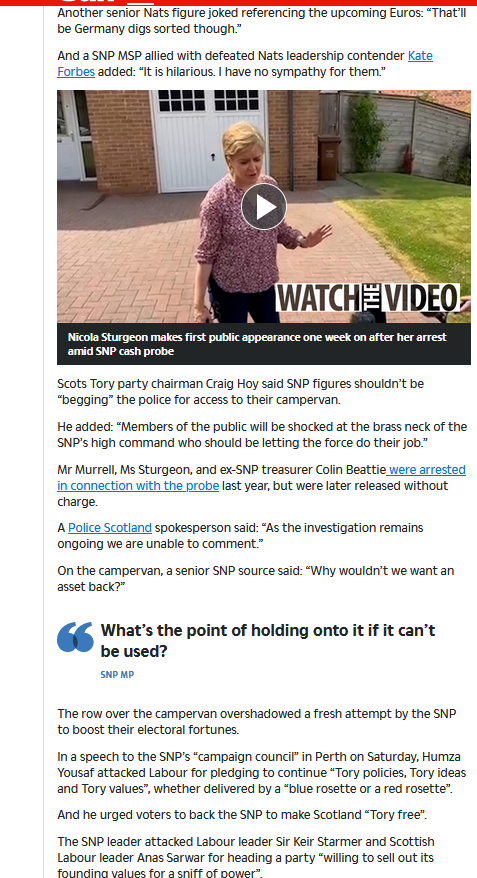Click the 'Why wouldn't we want an asset back' paragraph

coord(255,578)
